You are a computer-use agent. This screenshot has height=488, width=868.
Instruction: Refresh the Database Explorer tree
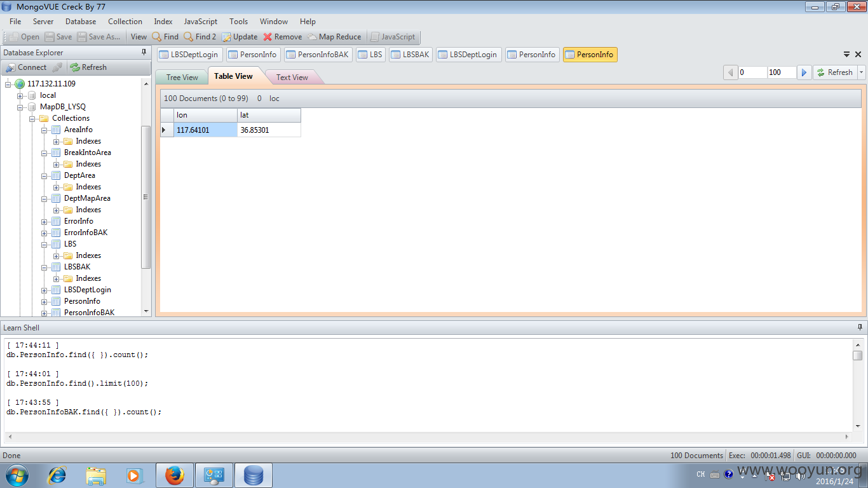[x=88, y=67]
